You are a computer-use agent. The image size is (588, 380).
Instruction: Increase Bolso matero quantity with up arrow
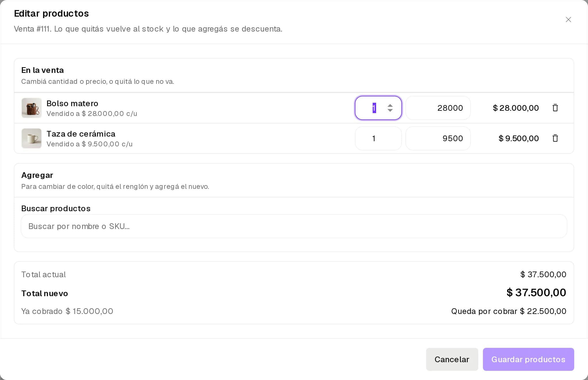[390, 105]
